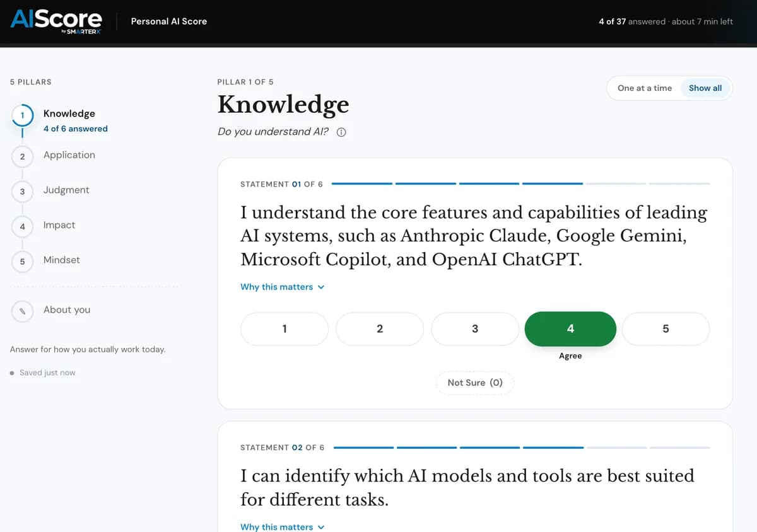Click the AIScore logo
The width and height of the screenshot is (757, 532).
click(56, 21)
